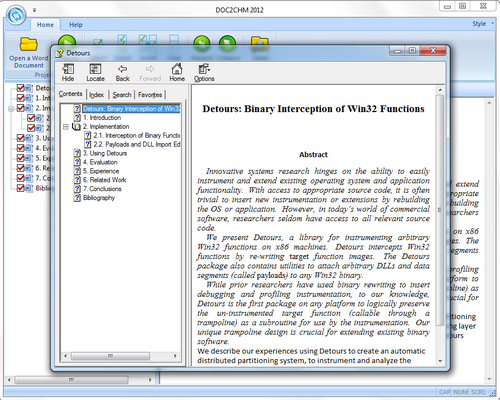Select 'Detours: Binary Interception of Win32' topic
Screen dimensions: 500x400
(x=131, y=109)
